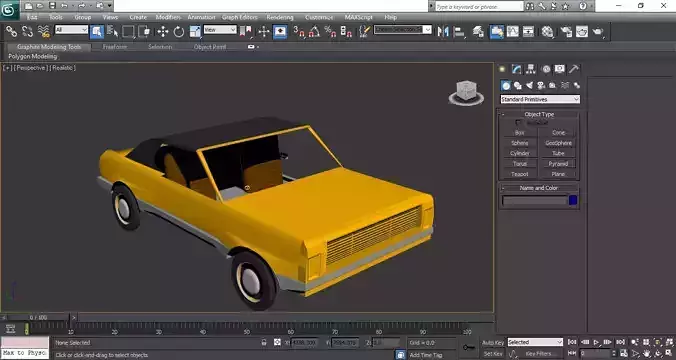
Task: Toggle Window/Crossing selection mode
Action: tap(145, 31)
